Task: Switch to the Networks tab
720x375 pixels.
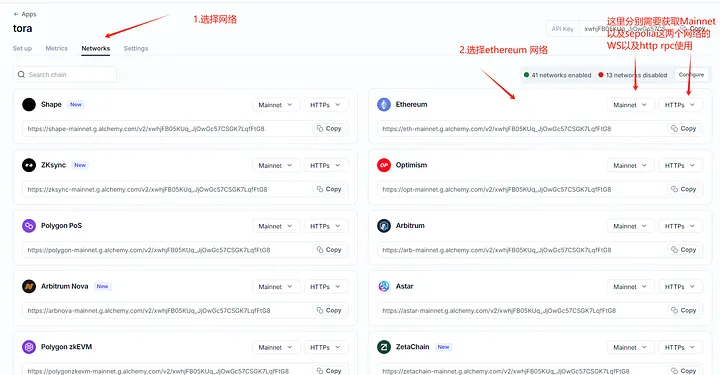Action: (x=96, y=48)
